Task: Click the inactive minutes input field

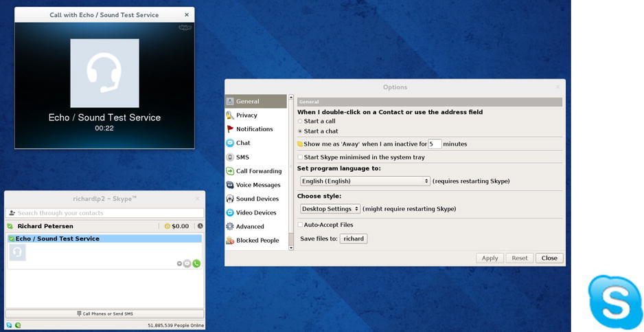Action: (x=435, y=144)
